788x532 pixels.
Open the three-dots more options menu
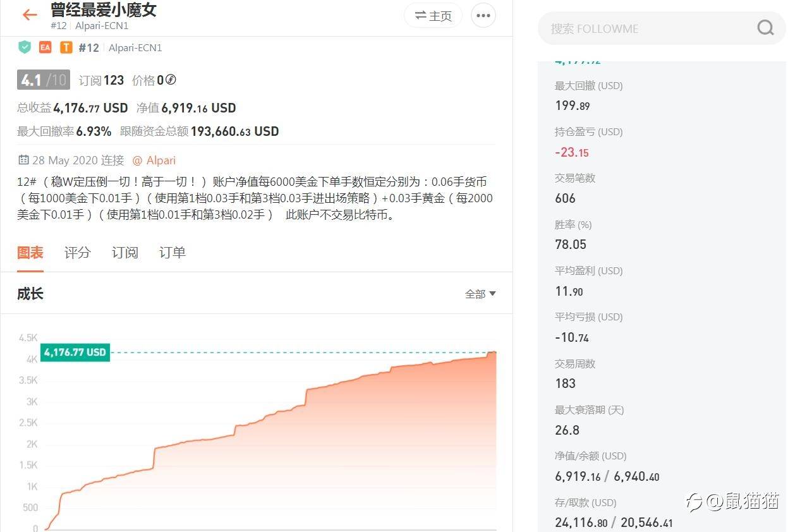[x=483, y=16]
